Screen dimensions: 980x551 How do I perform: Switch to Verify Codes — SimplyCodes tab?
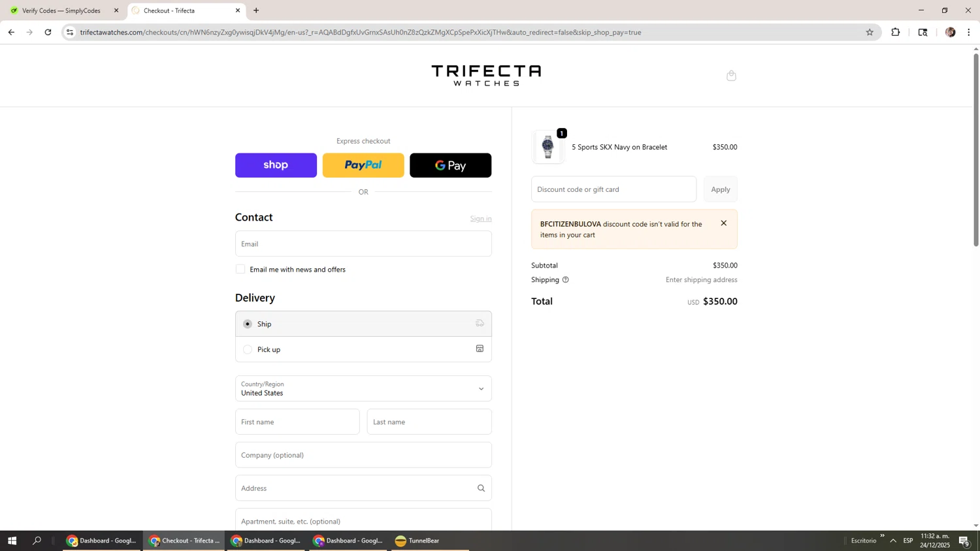point(61,10)
